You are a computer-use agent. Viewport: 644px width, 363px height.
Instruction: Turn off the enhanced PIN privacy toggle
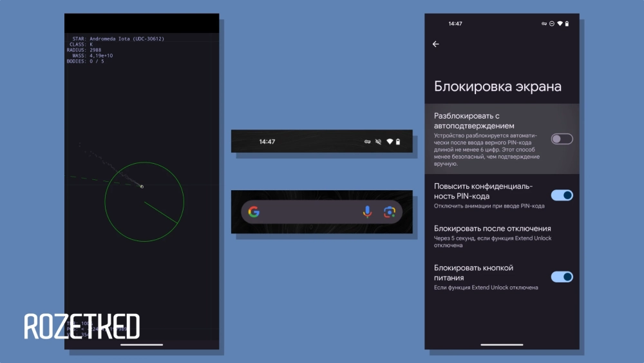coord(562,195)
